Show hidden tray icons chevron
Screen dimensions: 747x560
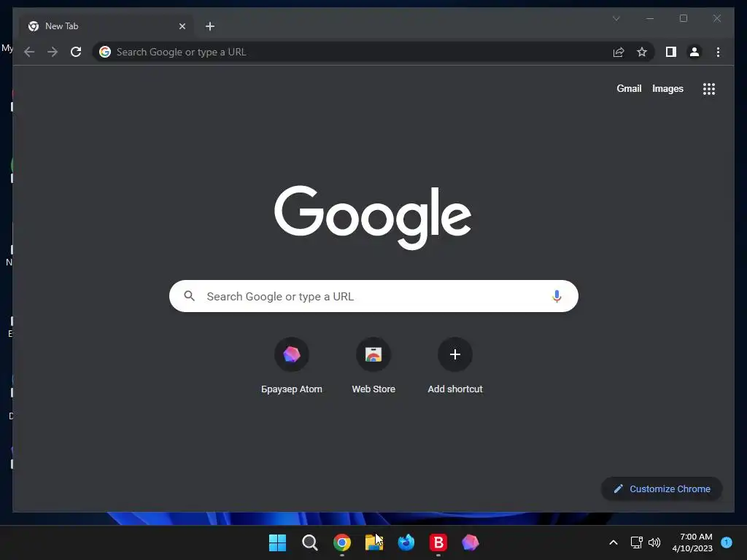pyautogui.click(x=614, y=542)
